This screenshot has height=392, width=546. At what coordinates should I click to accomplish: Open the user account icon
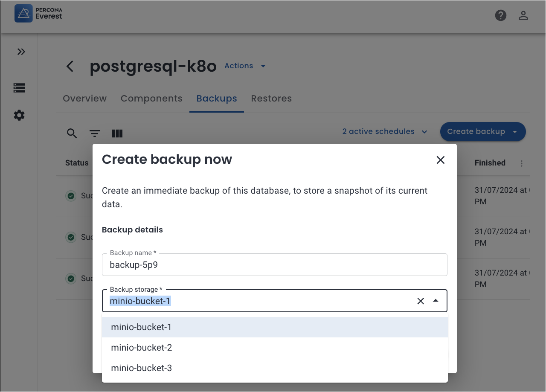point(523,16)
